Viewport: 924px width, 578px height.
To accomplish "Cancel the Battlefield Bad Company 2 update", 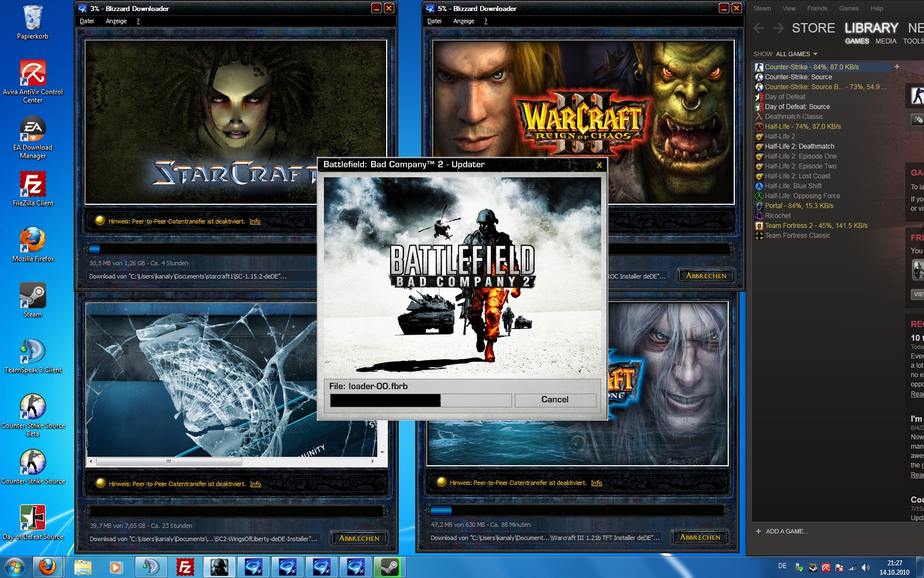I will coord(555,400).
